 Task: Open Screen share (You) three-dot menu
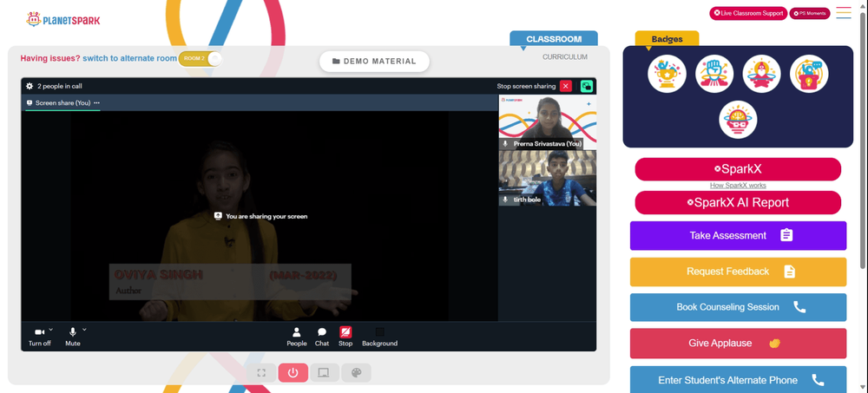tap(97, 103)
